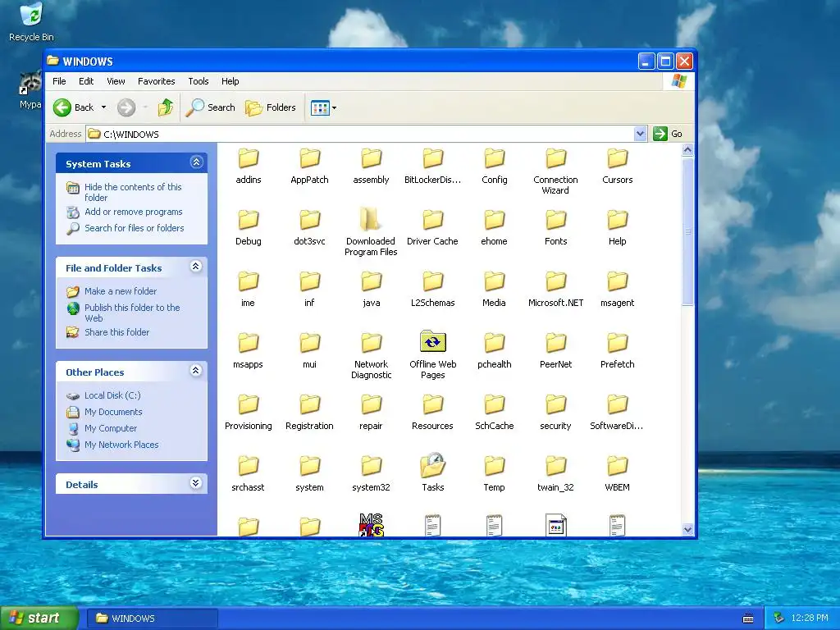Open the Favorites menu
Screen dimensions: 840x630
(157, 81)
